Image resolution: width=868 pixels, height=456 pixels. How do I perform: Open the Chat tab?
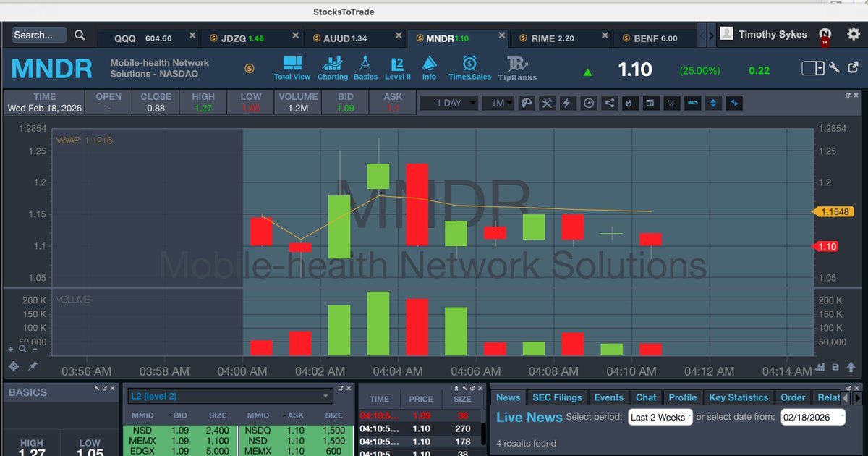click(646, 397)
